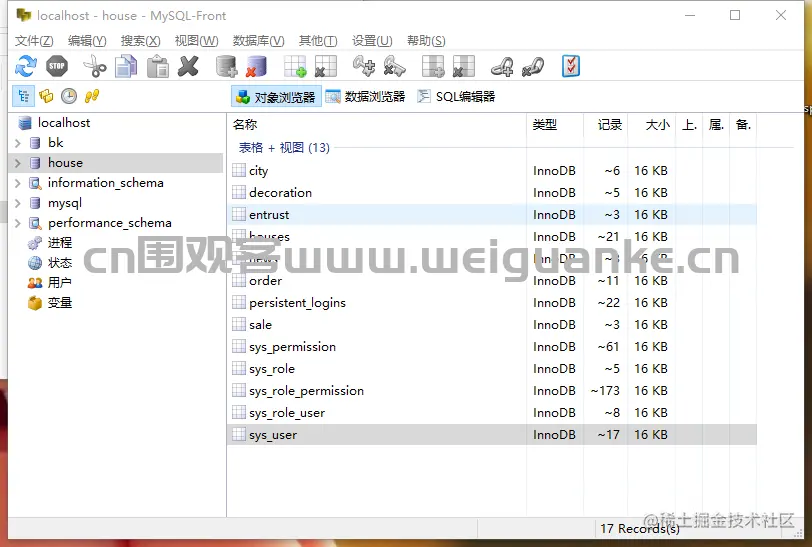Switch to SQL编辑器 tab
812x547 pixels.
tap(456, 97)
